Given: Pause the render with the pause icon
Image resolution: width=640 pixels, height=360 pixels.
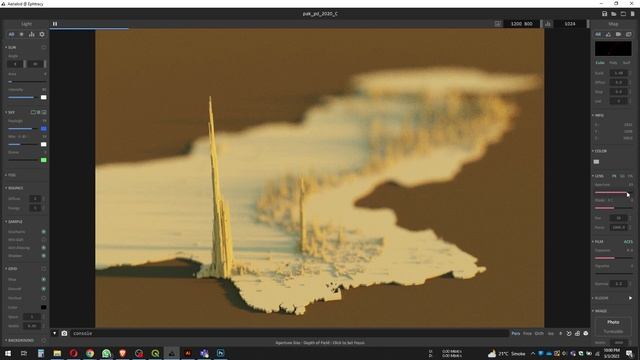Looking at the screenshot, I should pos(55,24).
